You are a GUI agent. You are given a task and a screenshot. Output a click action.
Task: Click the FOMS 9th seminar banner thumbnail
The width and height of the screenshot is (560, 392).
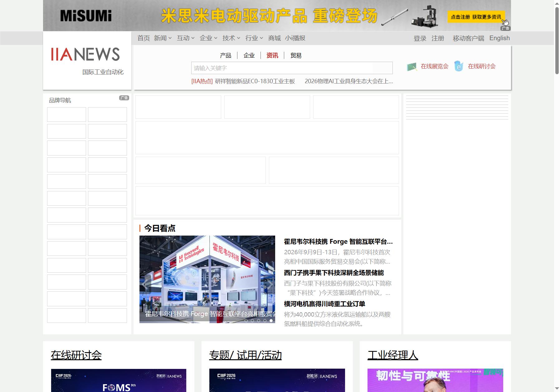[x=119, y=380]
